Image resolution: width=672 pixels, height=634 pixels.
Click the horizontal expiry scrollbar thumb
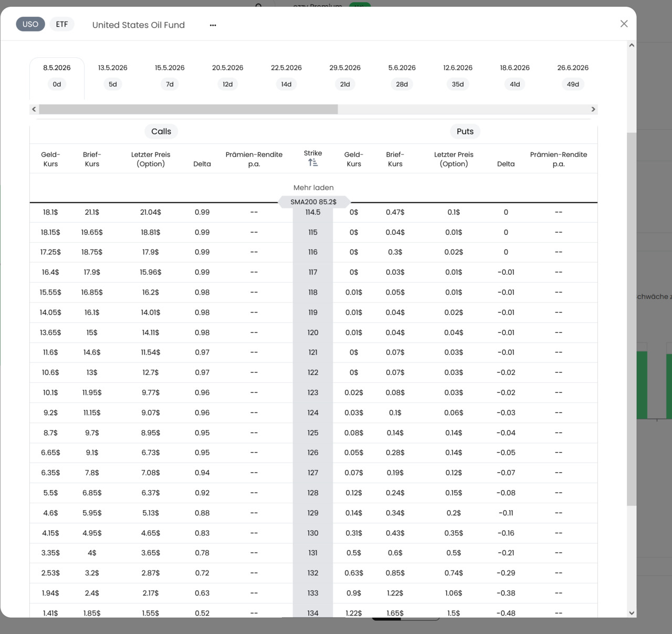pyautogui.click(x=188, y=109)
